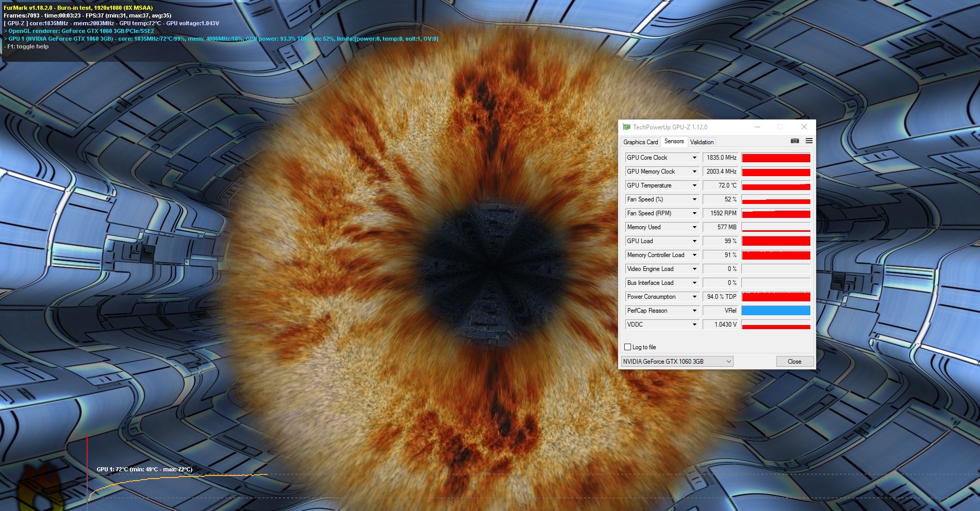Click the GPU-Z title bar app icon
The width and height of the screenshot is (980, 511).
tap(626, 127)
